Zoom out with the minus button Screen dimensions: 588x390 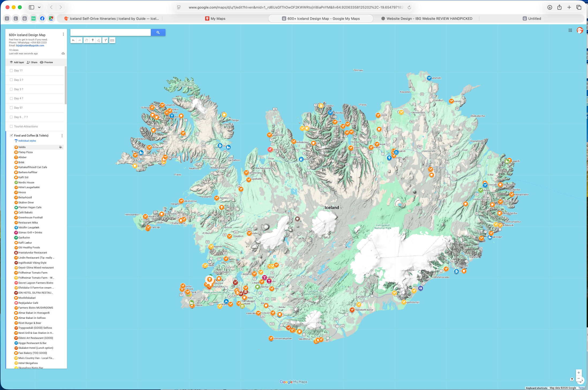click(579, 379)
